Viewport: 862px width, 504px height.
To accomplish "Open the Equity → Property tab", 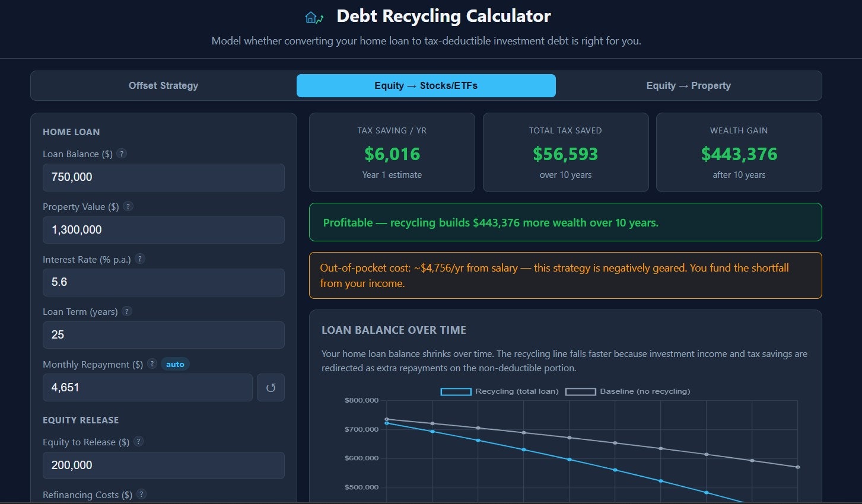I will coord(689,85).
